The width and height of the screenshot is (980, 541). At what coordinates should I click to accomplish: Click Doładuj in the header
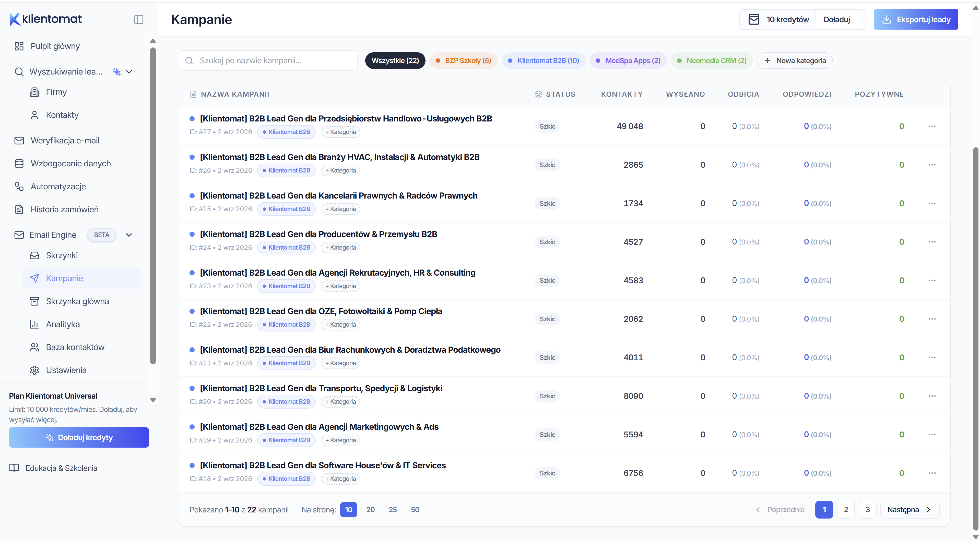tap(836, 19)
